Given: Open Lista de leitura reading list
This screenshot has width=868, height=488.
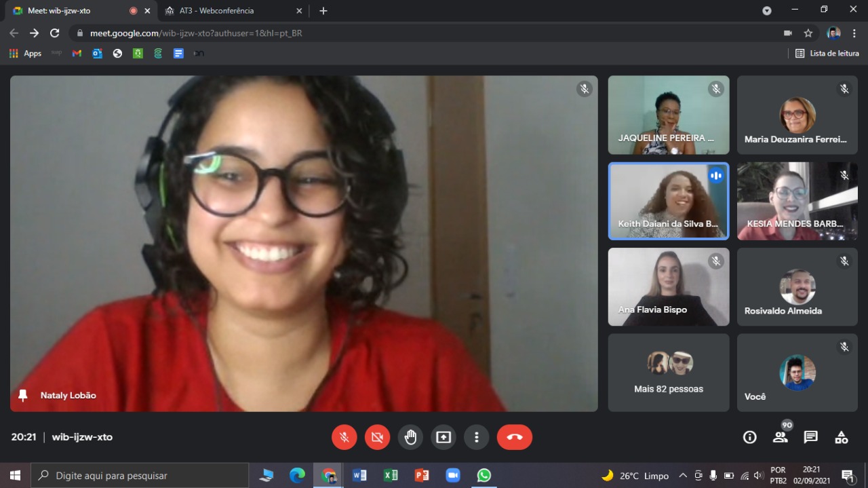Looking at the screenshot, I should click(827, 53).
